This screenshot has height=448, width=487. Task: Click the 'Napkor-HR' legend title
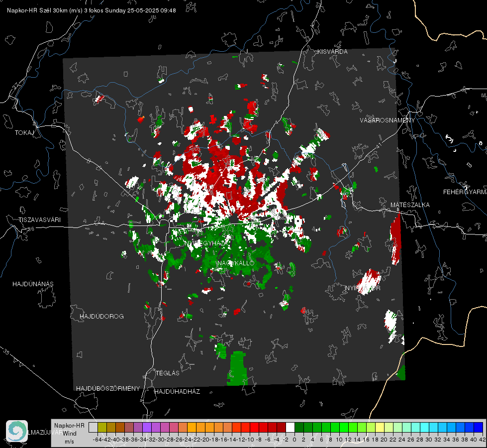tap(69, 426)
